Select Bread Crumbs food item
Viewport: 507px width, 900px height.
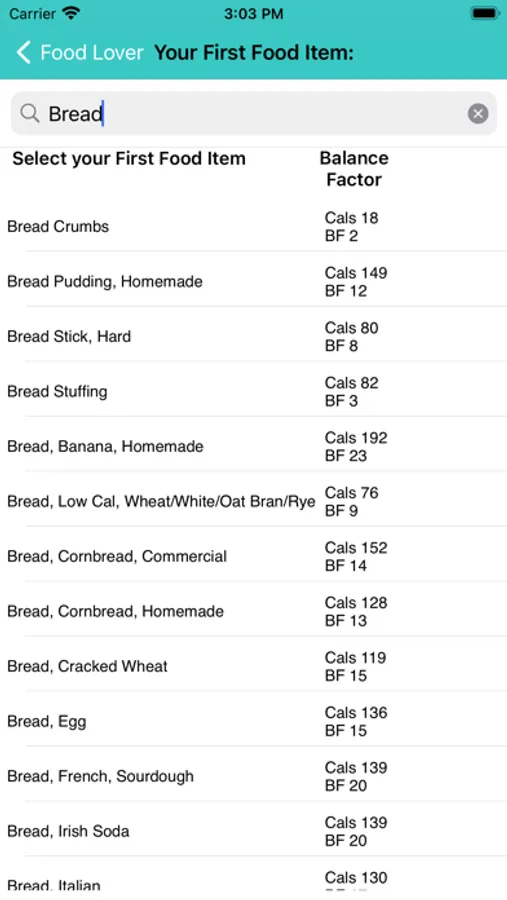(x=253, y=227)
